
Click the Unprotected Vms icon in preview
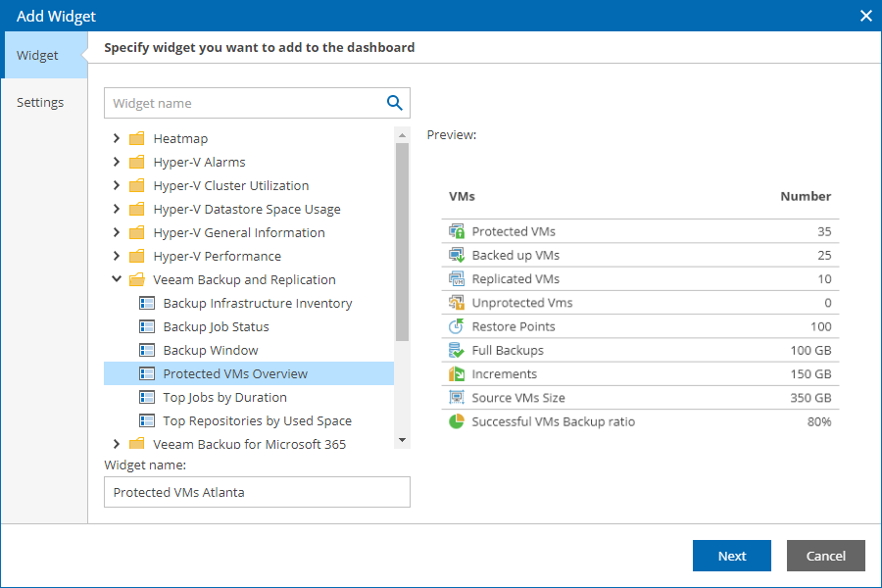(x=456, y=303)
